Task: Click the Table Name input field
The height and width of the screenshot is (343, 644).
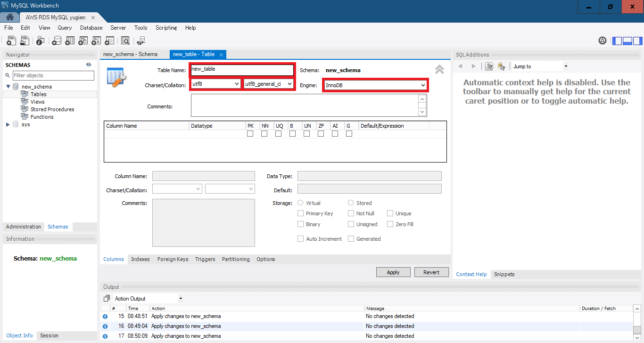Action: (x=242, y=70)
